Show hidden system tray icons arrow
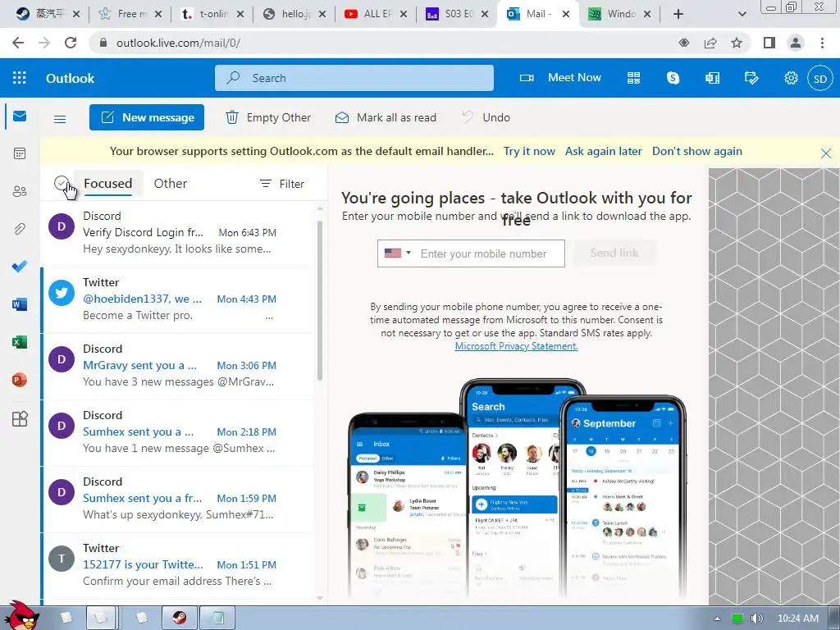 click(717, 619)
